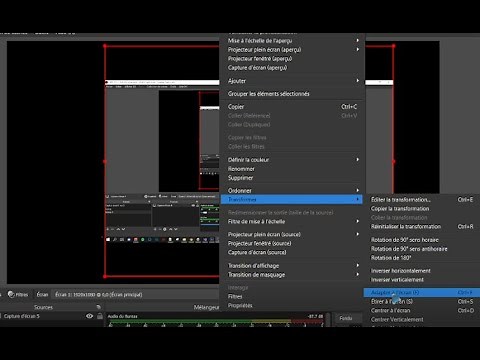Toggle lock for Capture d'écran 5

(100, 316)
